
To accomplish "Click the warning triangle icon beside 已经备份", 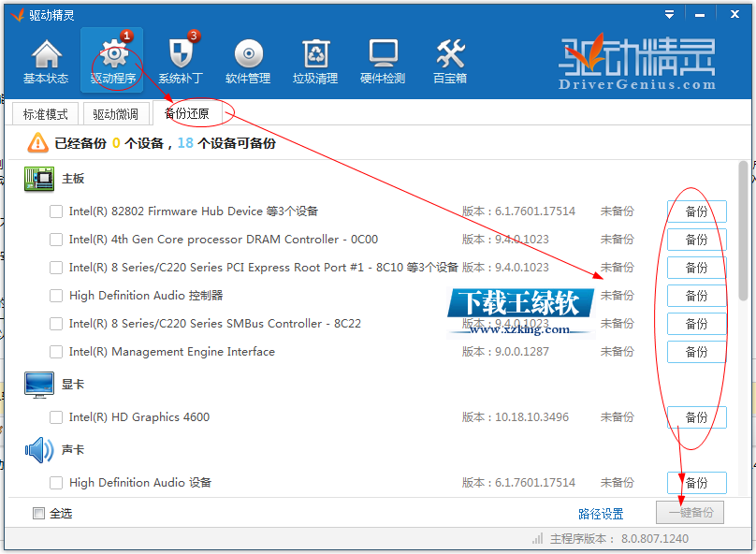I will coord(37,143).
